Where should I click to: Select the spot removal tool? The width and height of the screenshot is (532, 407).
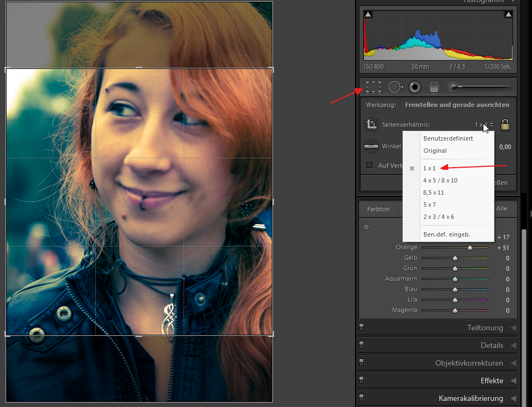(x=395, y=87)
